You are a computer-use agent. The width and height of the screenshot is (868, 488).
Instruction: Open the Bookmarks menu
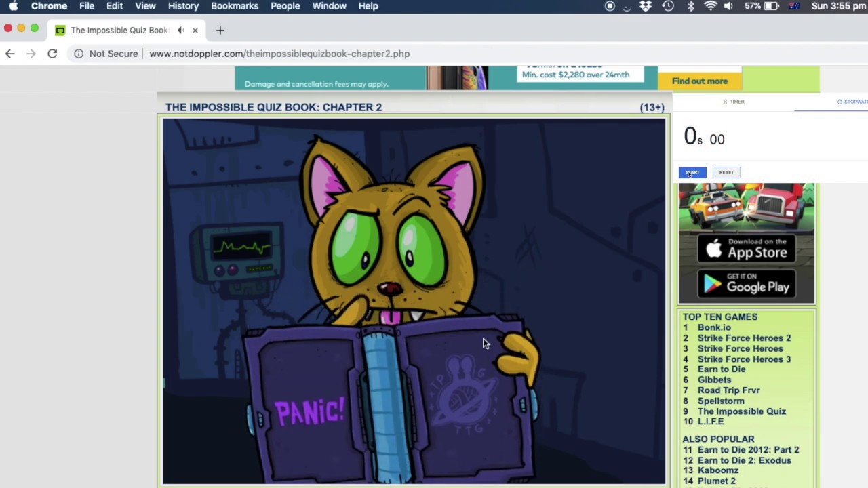click(235, 6)
